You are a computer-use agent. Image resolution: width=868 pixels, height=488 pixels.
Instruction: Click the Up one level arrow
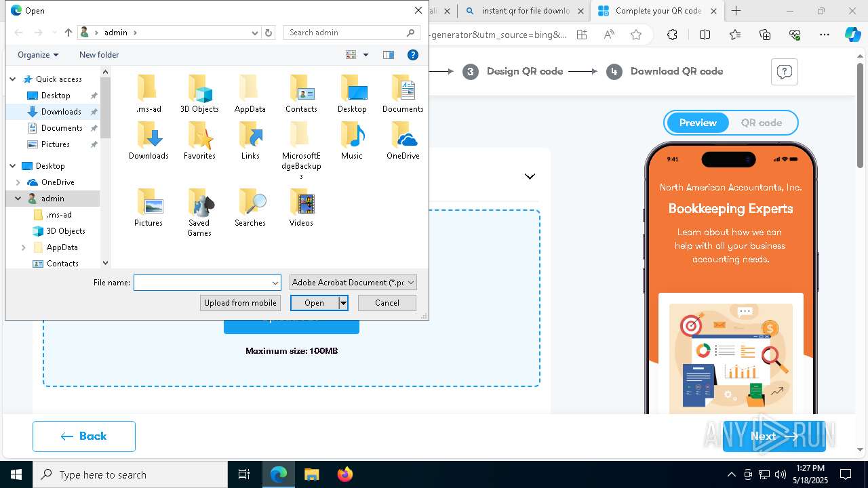click(x=68, y=33)
